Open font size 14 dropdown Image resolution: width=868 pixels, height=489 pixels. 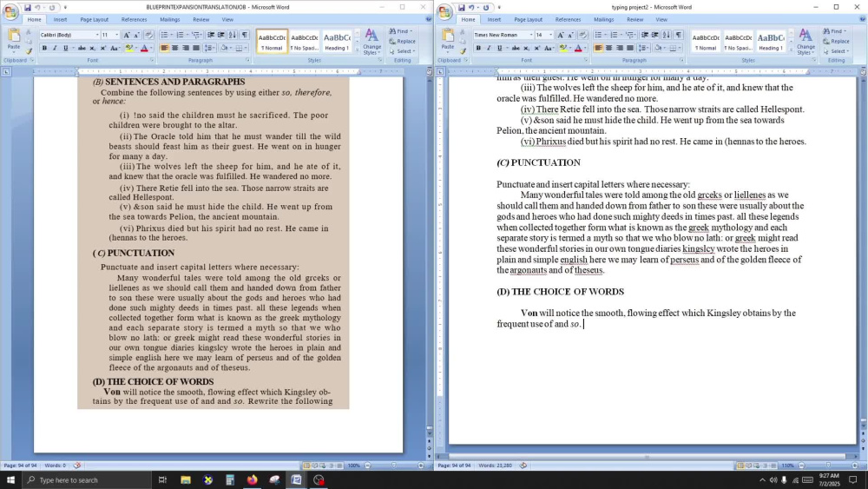pyautogui.click(x=551, y=35)
